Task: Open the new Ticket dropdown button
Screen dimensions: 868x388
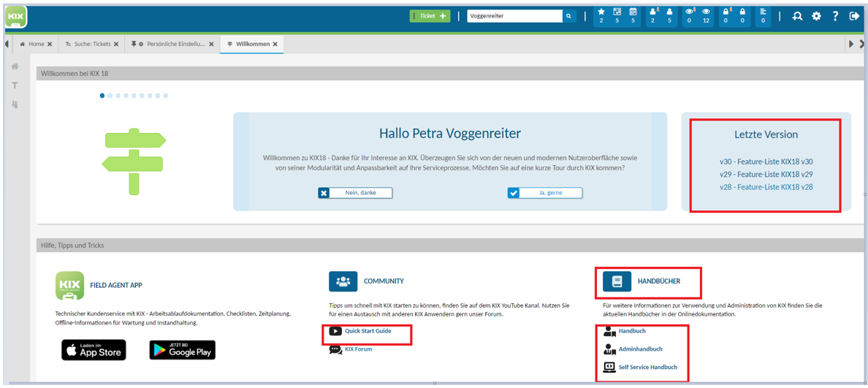Action: click(x=430, y=16)
